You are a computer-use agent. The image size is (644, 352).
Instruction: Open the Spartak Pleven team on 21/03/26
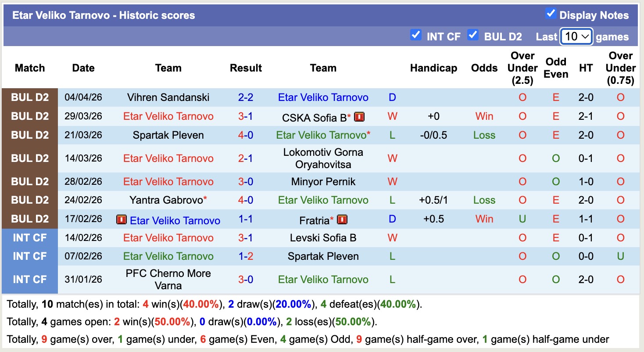click(x=168, y=135)
